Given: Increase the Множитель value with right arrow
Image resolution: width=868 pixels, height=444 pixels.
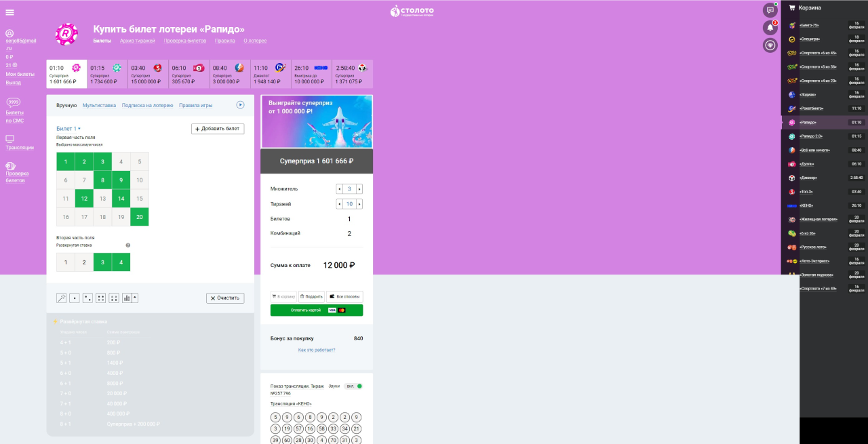Looking at the screenshot, I should pos(359,189).
